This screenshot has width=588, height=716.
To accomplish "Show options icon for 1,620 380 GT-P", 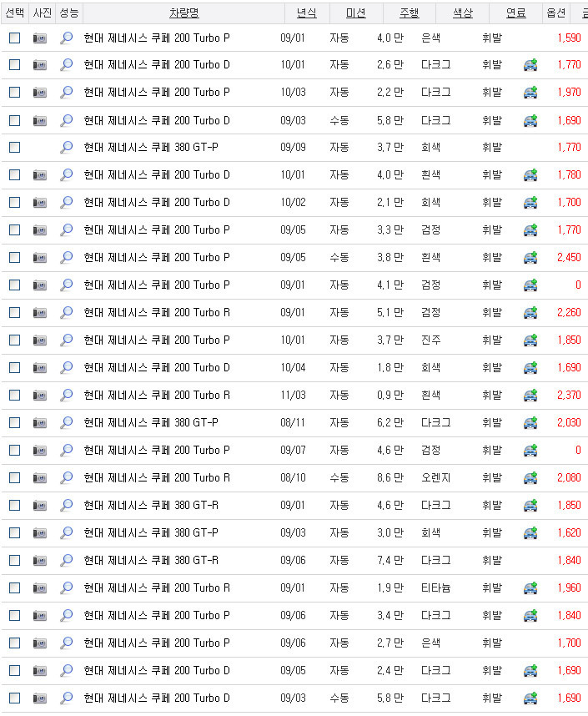I will pos(530,533).
